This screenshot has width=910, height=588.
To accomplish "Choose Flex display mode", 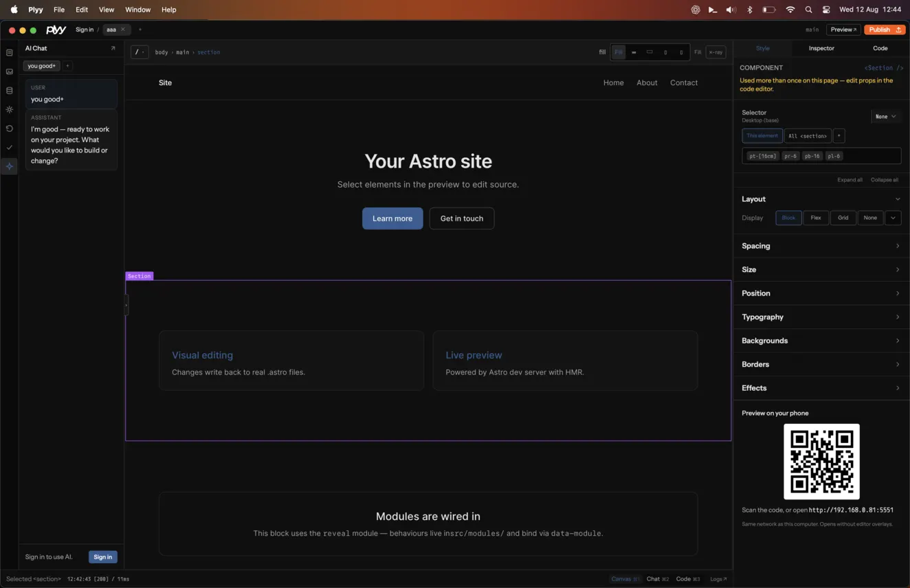I will point(816,218).
